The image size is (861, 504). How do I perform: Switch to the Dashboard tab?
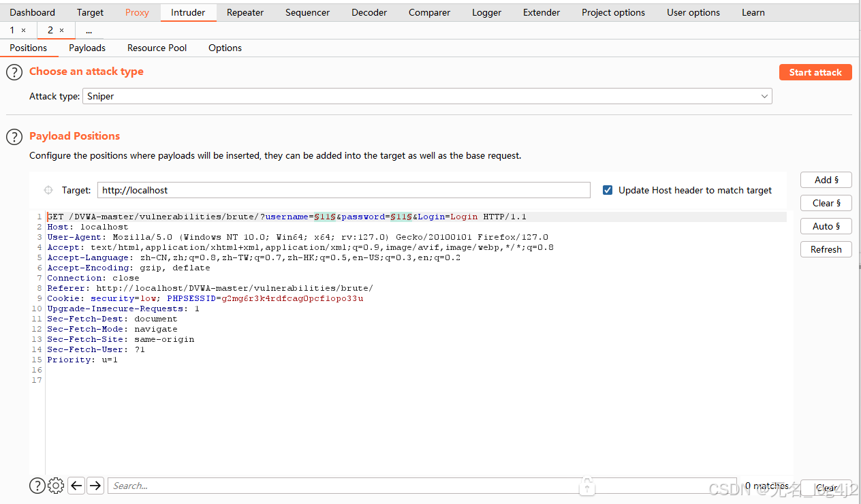(33, 12)
